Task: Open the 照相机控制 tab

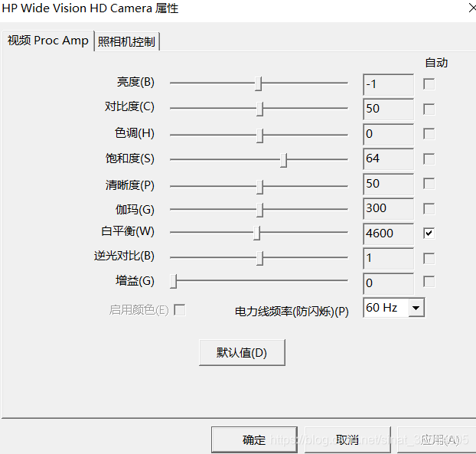Action: pyautogui.click(x=126, y=41)
